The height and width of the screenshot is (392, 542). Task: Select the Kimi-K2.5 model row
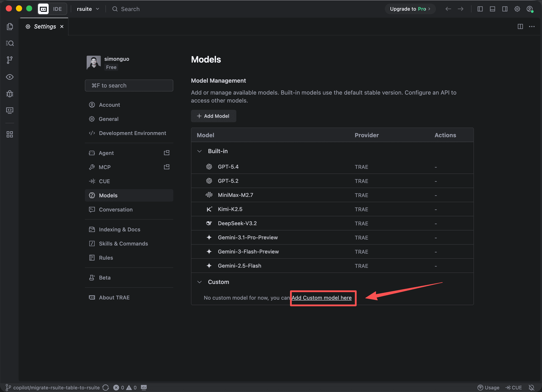tap(332, 209)
